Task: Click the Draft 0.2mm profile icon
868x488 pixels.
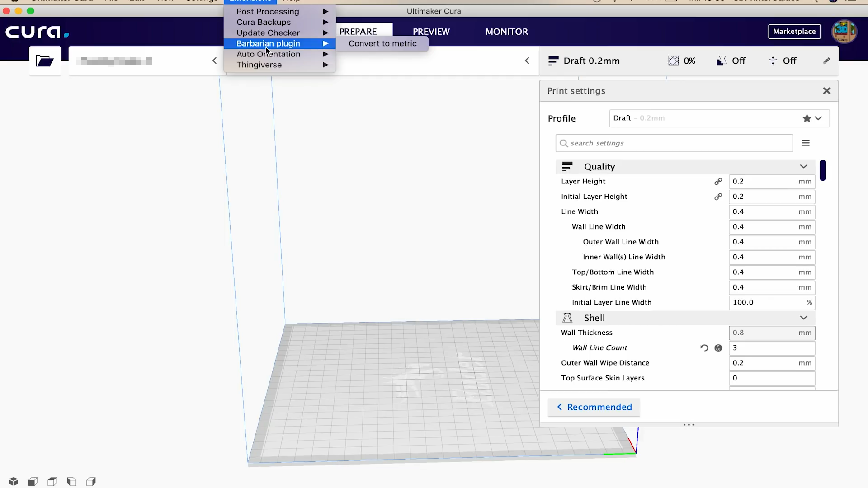Action: (553, 61)
